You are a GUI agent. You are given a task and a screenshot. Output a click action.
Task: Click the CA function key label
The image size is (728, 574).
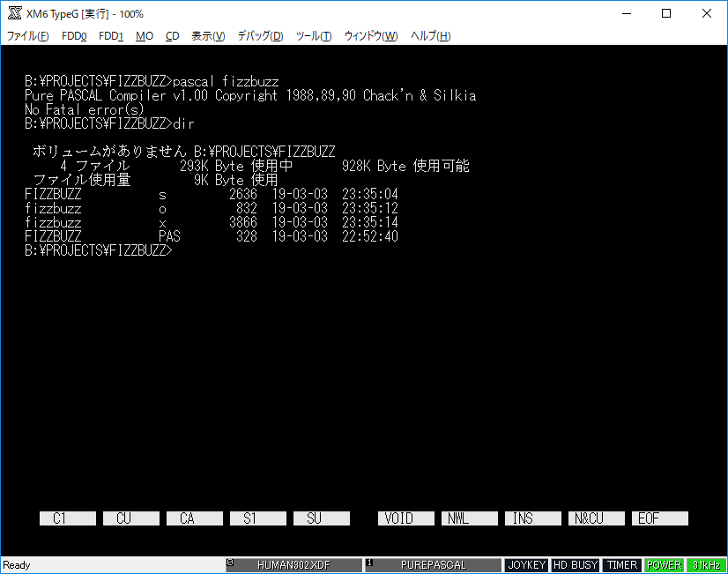(x=195, y=518)
